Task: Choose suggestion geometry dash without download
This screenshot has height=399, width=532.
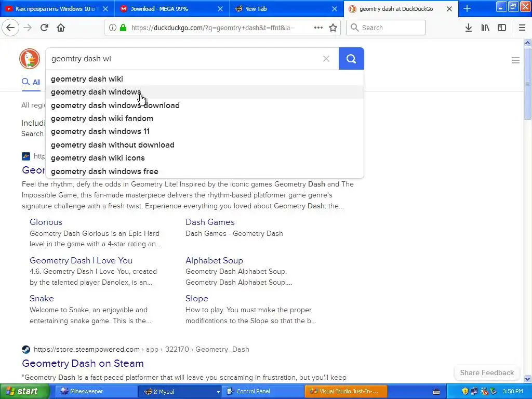Action: pyautogui.click(x=205, y=145)
